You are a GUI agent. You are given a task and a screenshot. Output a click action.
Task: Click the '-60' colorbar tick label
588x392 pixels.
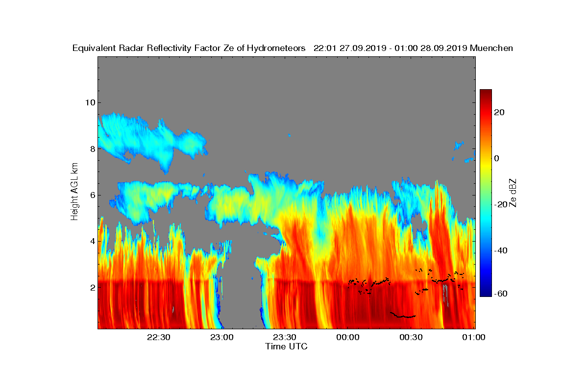(x=501, y=294)
